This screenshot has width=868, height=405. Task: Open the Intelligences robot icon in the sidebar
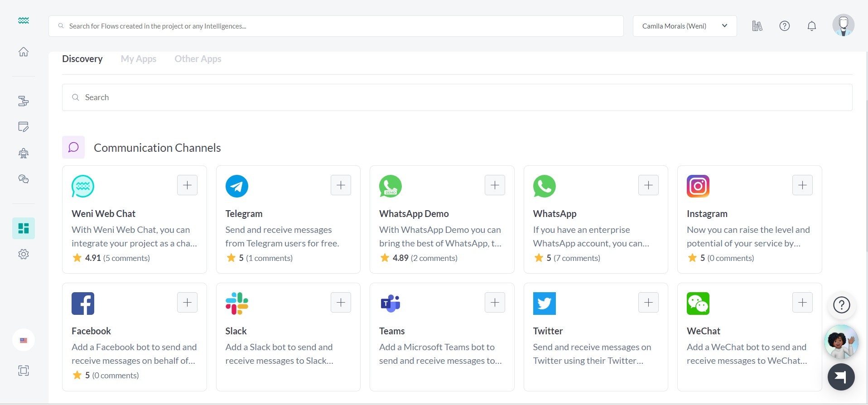pos(24,153)
